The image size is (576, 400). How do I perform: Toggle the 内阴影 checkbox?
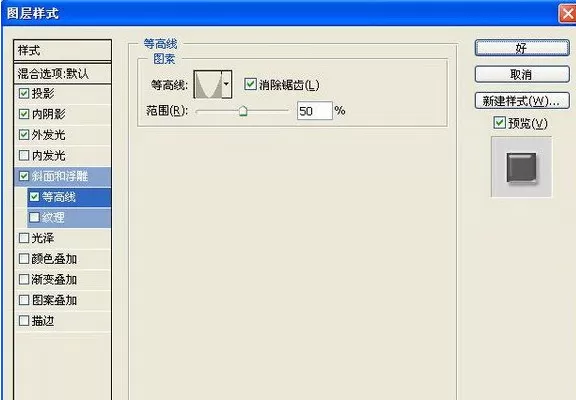coord(24,114)
